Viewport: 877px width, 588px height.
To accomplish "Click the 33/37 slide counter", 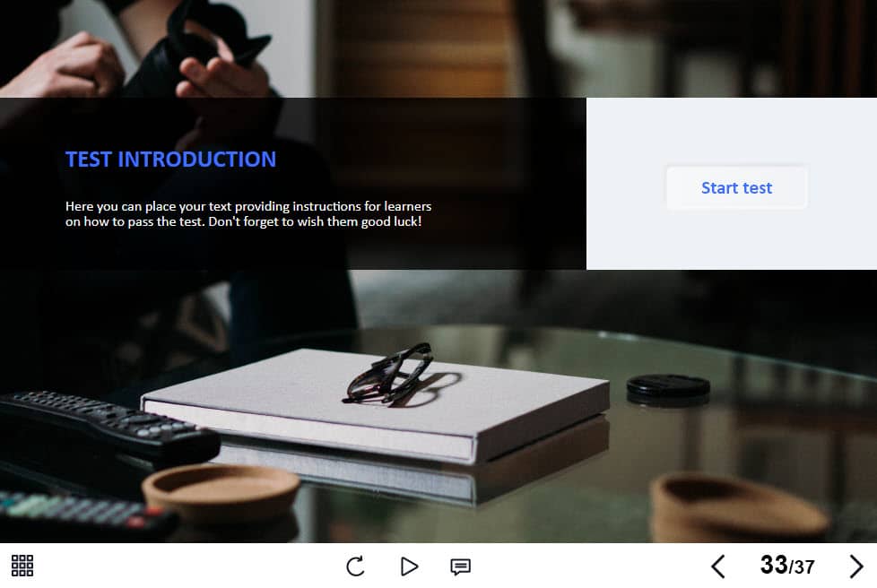I will pyautogui.click(x=787, y=565).
